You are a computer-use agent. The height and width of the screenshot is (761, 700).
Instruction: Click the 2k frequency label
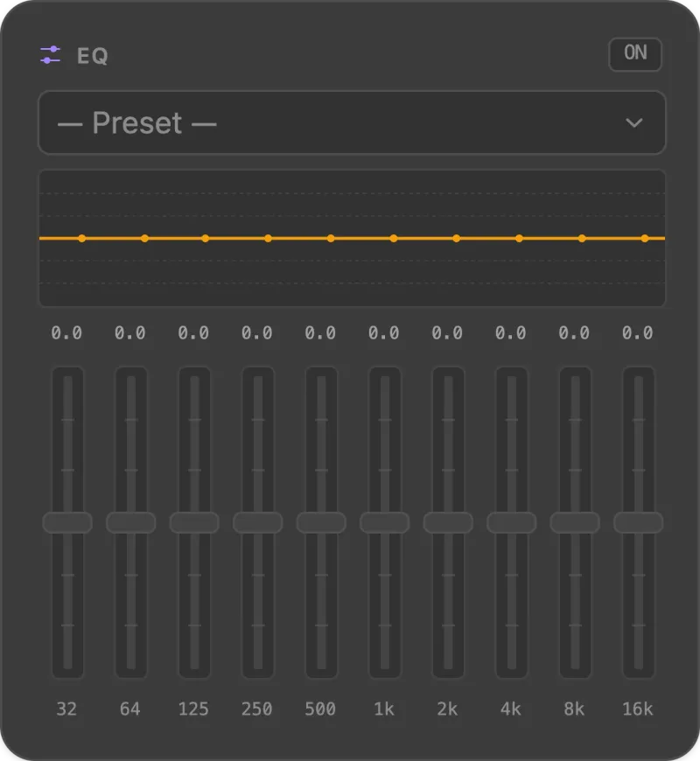(x=447, y=709)
